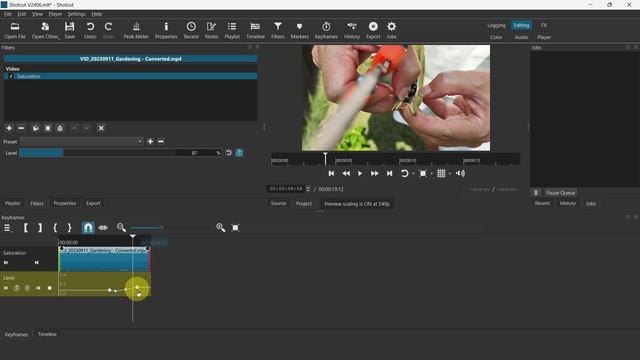
Task: Open the File menu
Action: click(x=8, y=14)
